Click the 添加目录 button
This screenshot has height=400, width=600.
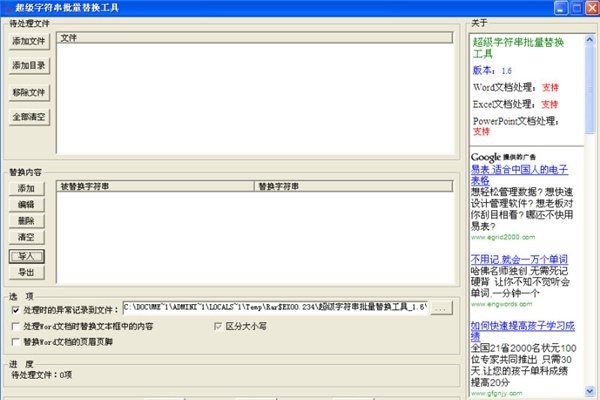click(29, 65)
